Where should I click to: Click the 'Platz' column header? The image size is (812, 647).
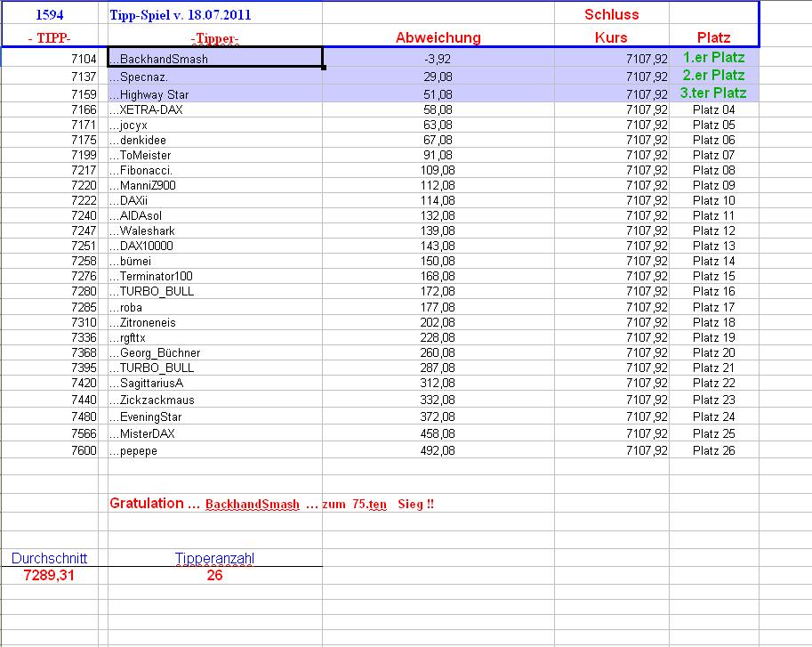pos(712,37)
